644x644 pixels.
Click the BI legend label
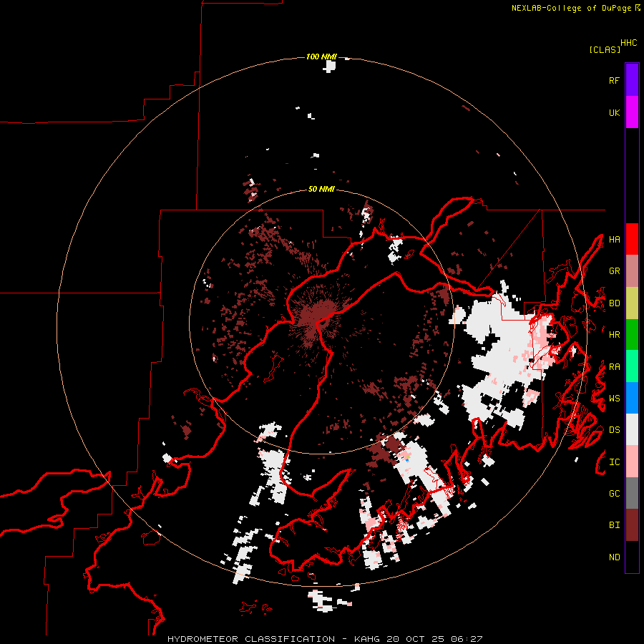coord(614,525)
